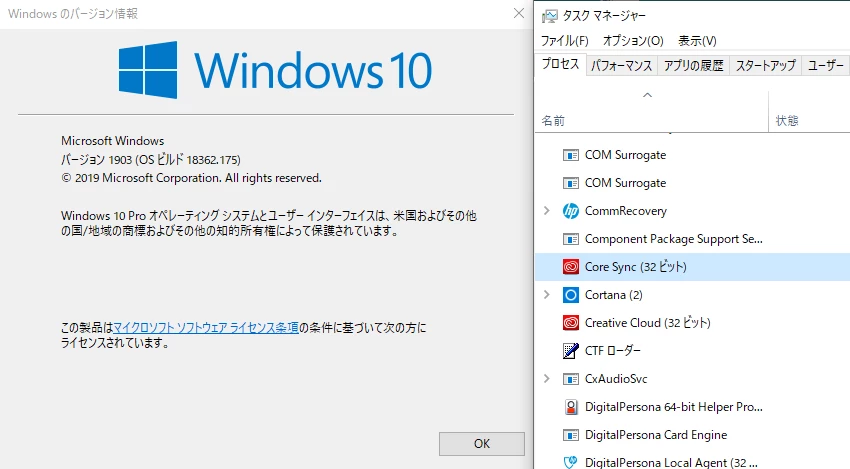Expand the CommRecovery process group

[x=546, y=211]
